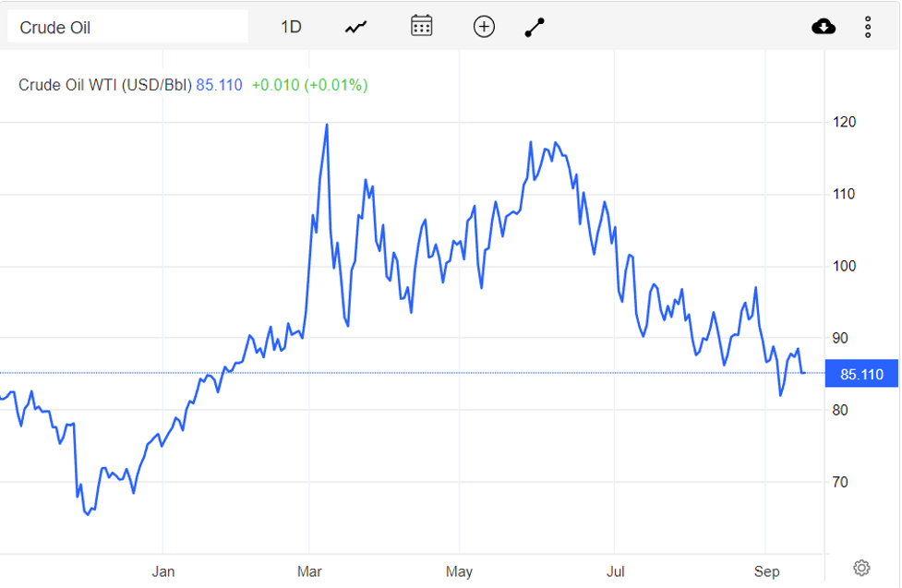The image size is (902, 588).
Task: Click the cloud download icon
Action: click(824, 27)
